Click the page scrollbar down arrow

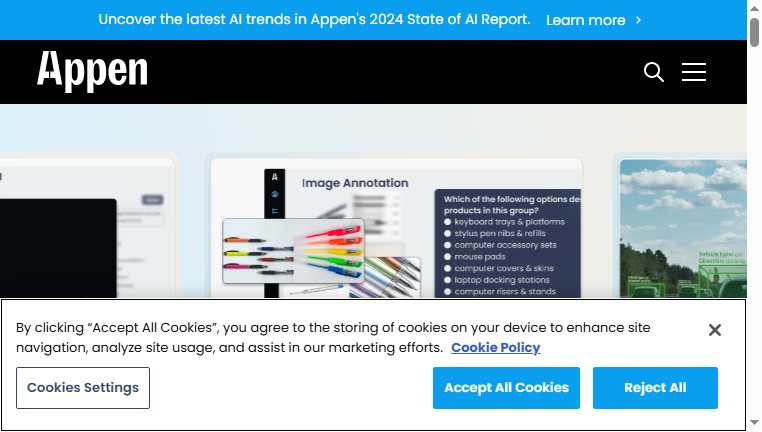point(754,423)
